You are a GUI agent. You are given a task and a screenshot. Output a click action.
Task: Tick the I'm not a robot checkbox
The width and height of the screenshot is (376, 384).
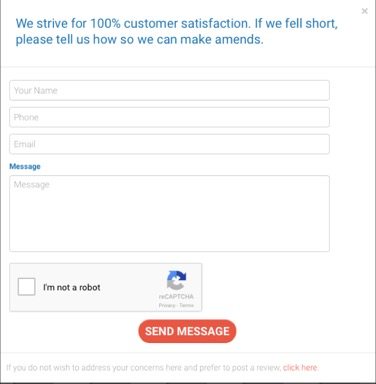[26, 287]
